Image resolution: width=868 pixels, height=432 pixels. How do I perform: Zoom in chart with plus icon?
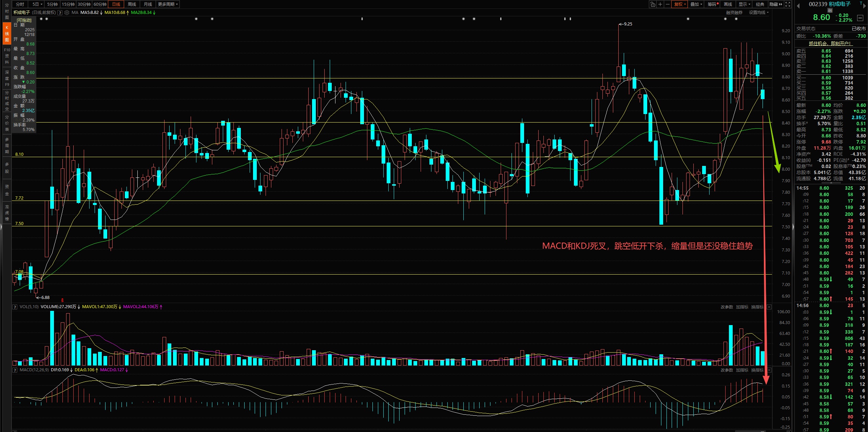point(660,4)
